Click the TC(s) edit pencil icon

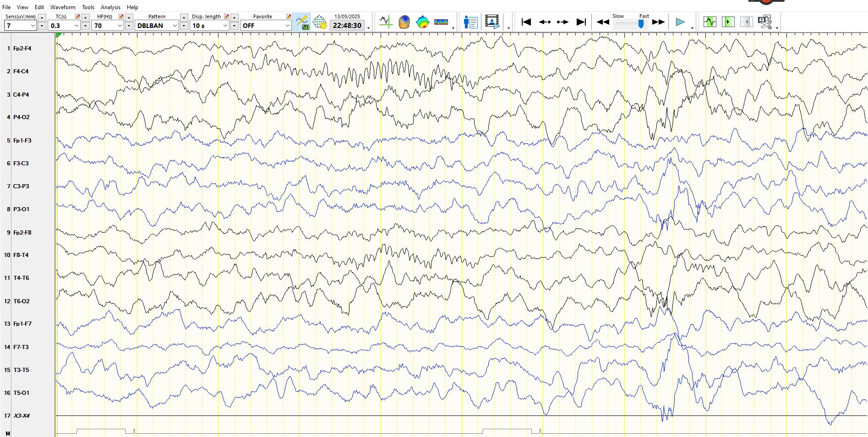[77, 16]
